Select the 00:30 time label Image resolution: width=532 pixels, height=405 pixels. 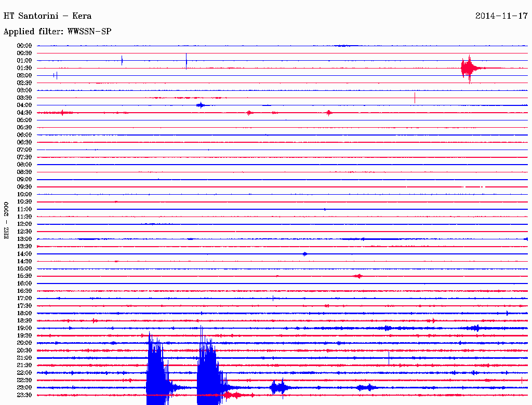24,53
